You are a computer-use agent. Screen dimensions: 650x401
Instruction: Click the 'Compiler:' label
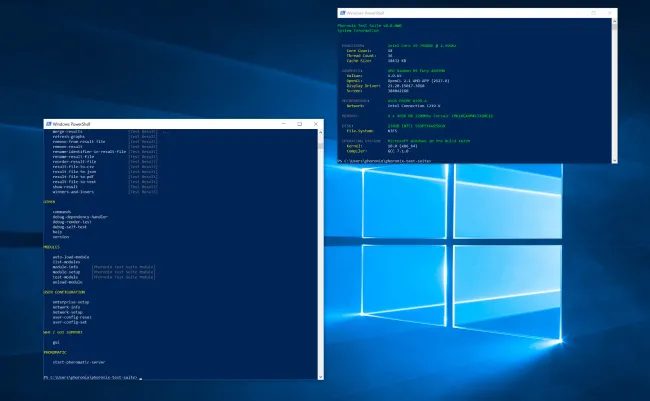coord(357,151)
